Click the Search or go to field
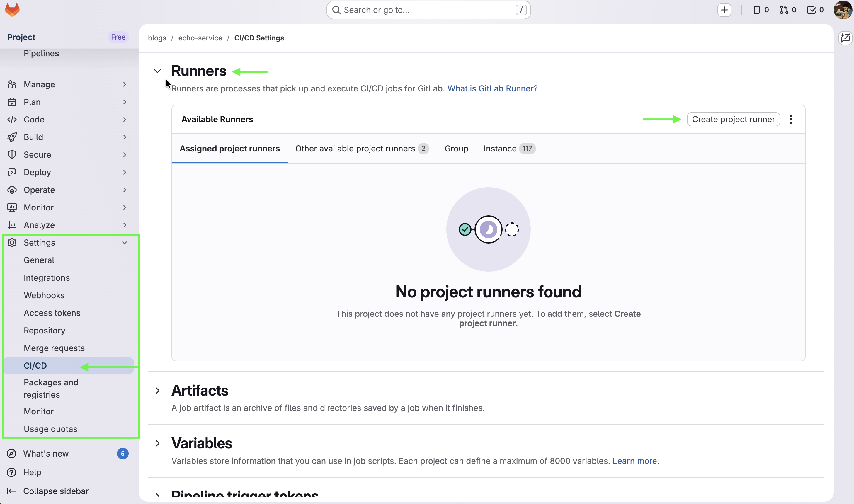The image size is (854, 504). (428, 9)
